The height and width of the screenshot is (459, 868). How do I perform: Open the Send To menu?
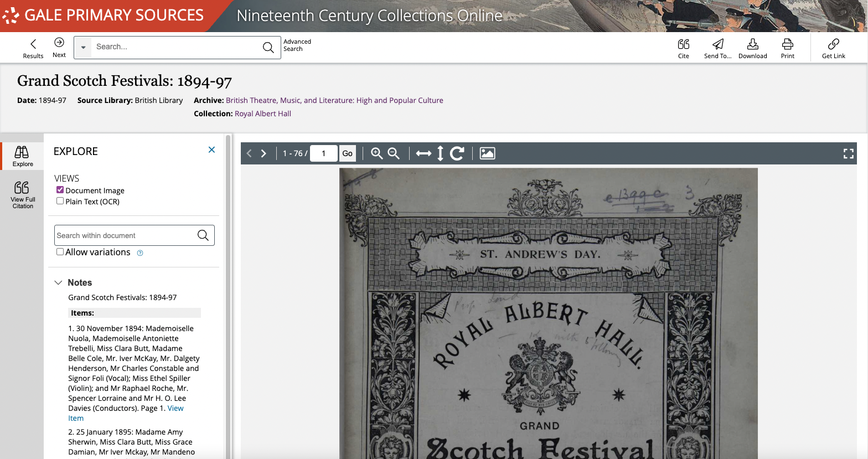pyautogui.click(x=718, y=48)
